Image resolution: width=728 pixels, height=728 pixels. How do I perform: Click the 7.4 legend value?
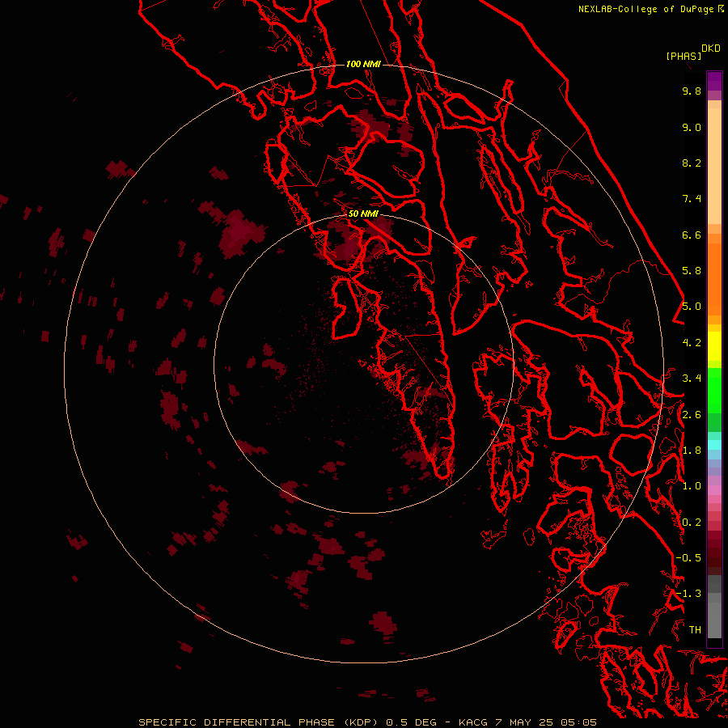coord(692,199)
